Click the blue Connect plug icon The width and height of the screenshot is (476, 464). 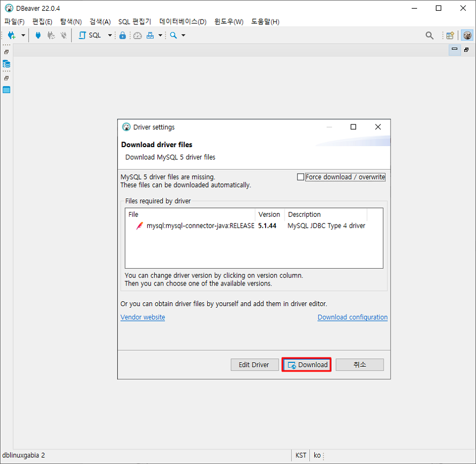[38, 36]
